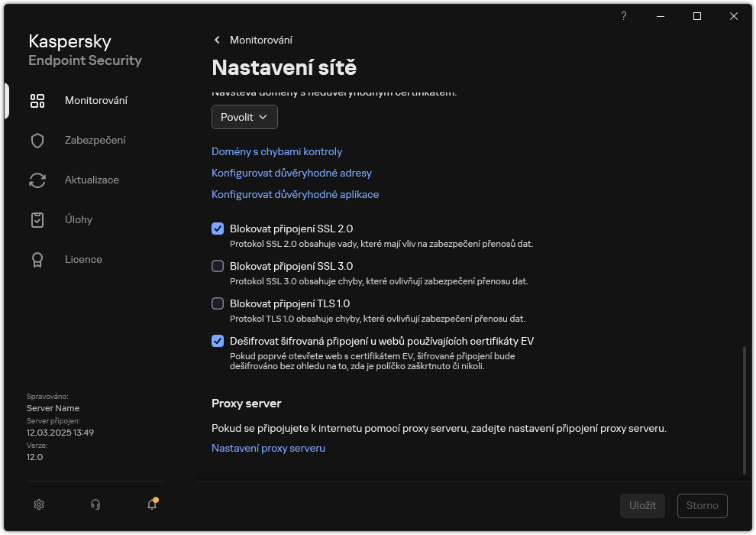Open the Povolit dropdown menu

click(244, 117)
